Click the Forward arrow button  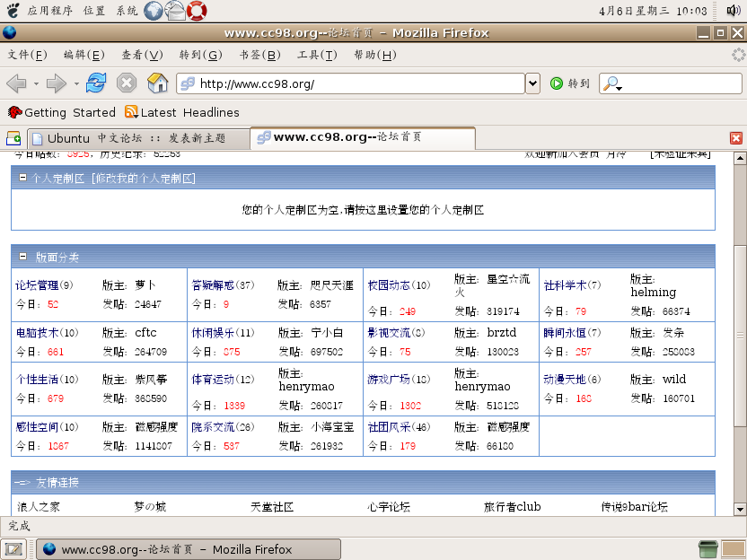pos(57,83)
